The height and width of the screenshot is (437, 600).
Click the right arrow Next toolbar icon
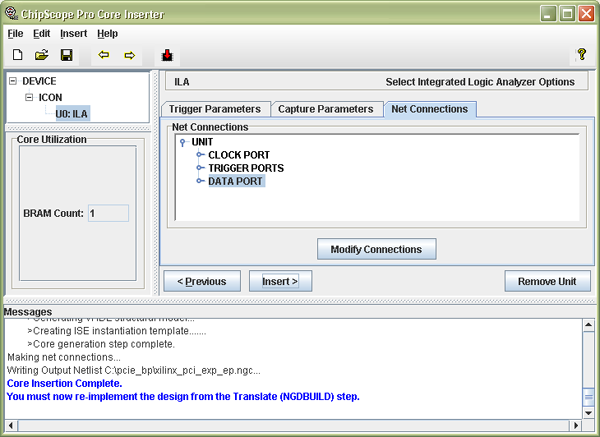point(129,54)
